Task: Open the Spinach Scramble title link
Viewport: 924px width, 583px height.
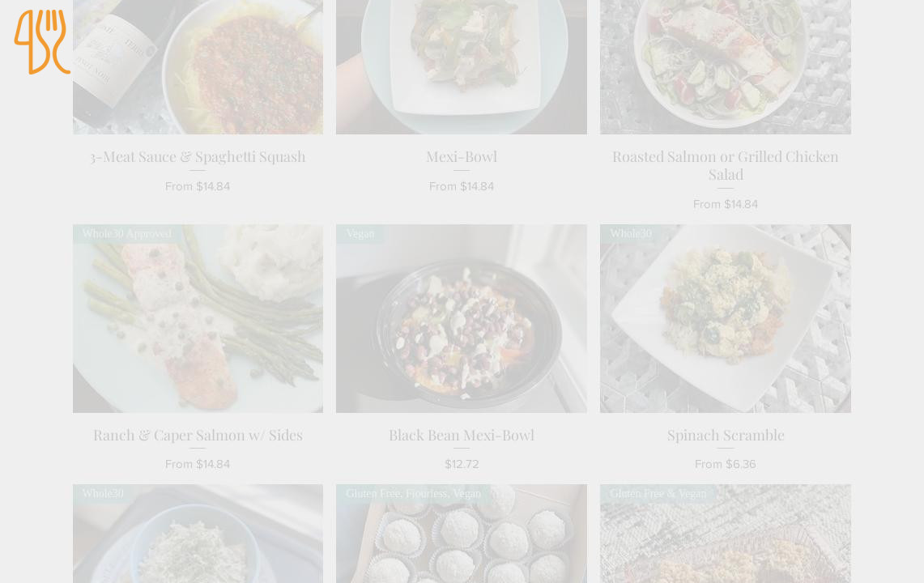Action: point(726,435)
